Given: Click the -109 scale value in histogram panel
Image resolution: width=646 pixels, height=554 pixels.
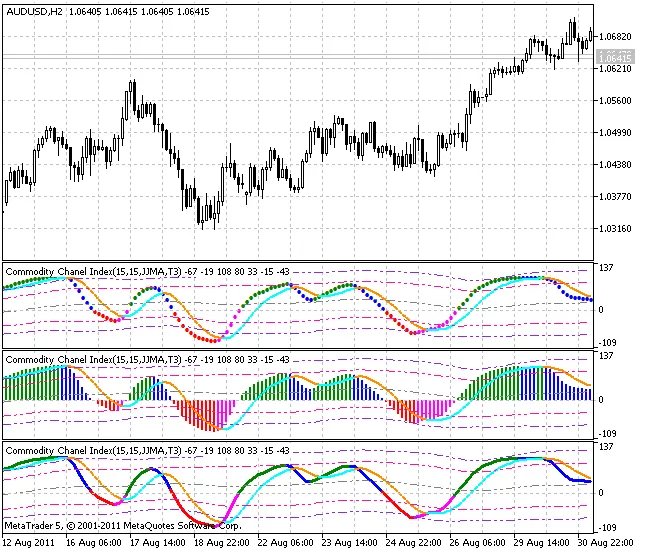Looking at the screenshot, I should (x=610, y=434).
